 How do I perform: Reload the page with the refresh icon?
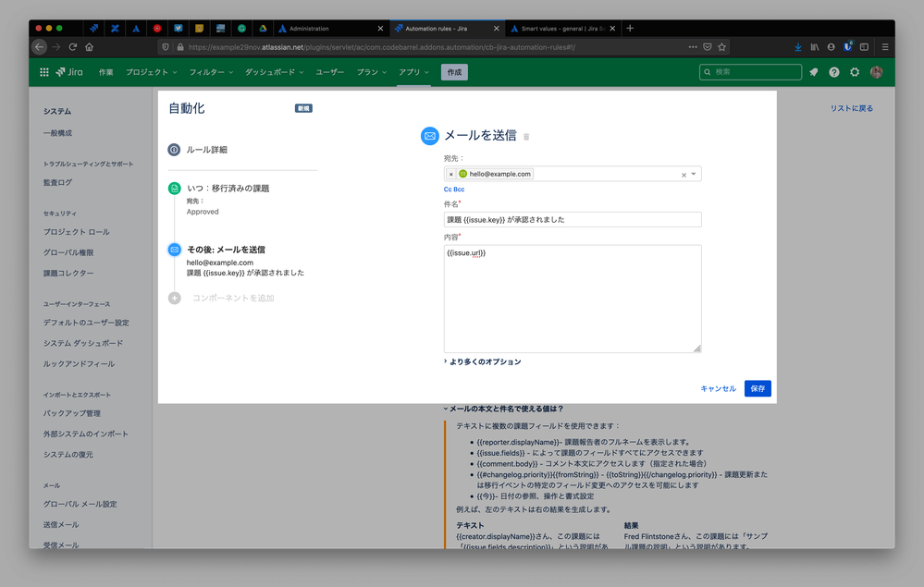72,46
